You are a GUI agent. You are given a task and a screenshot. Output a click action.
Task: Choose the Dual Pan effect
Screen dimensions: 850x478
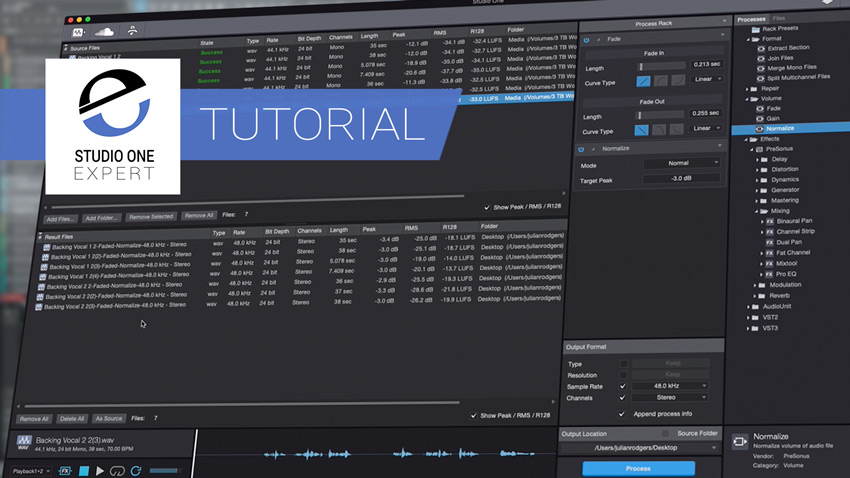[789, 242]
